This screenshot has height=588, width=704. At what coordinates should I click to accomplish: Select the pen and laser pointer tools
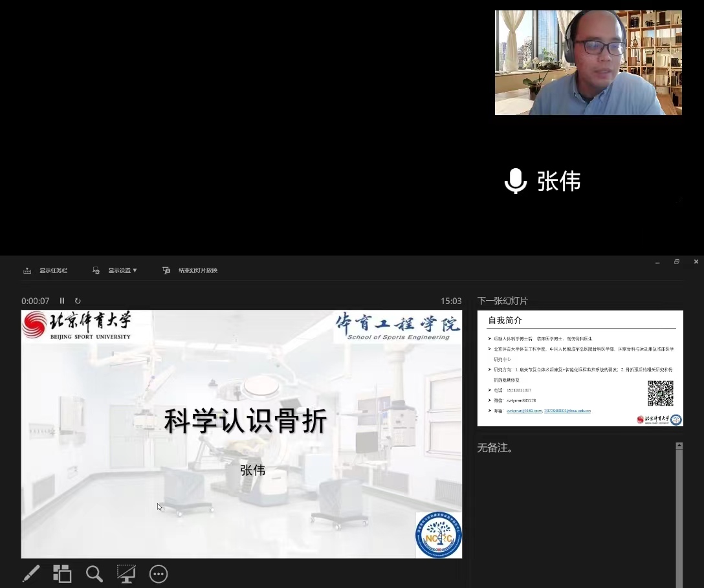click(30, 574)
